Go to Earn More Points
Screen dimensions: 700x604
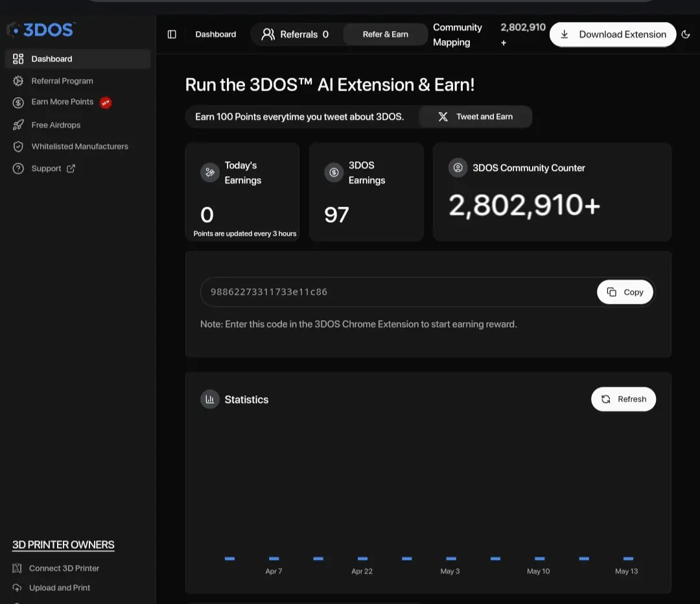(62, 102)
